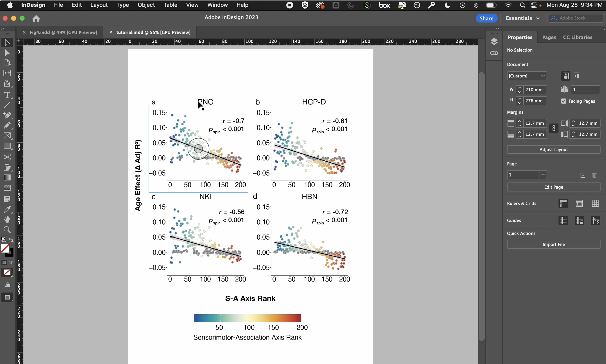Activate the Hand tool
The image size is (606, 364).
[7, 220]
